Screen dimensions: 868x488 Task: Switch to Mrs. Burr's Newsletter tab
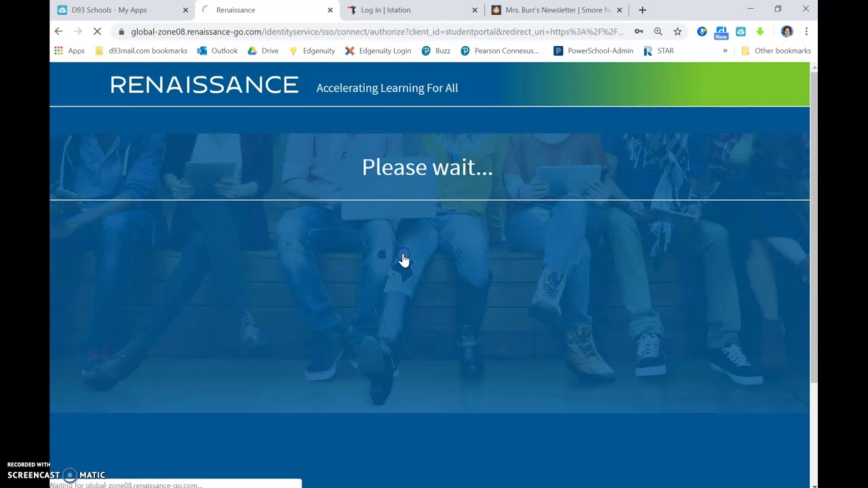click(556, 10)
